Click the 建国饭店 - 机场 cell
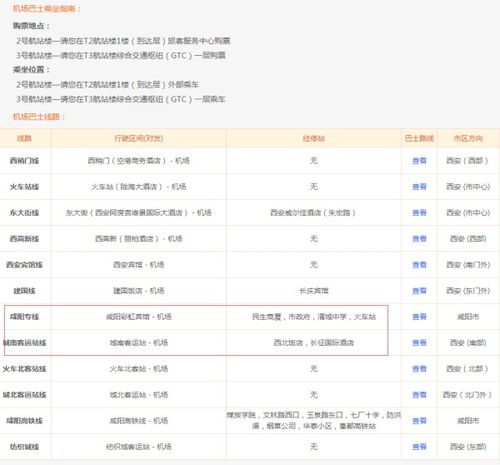 point(139,291)
